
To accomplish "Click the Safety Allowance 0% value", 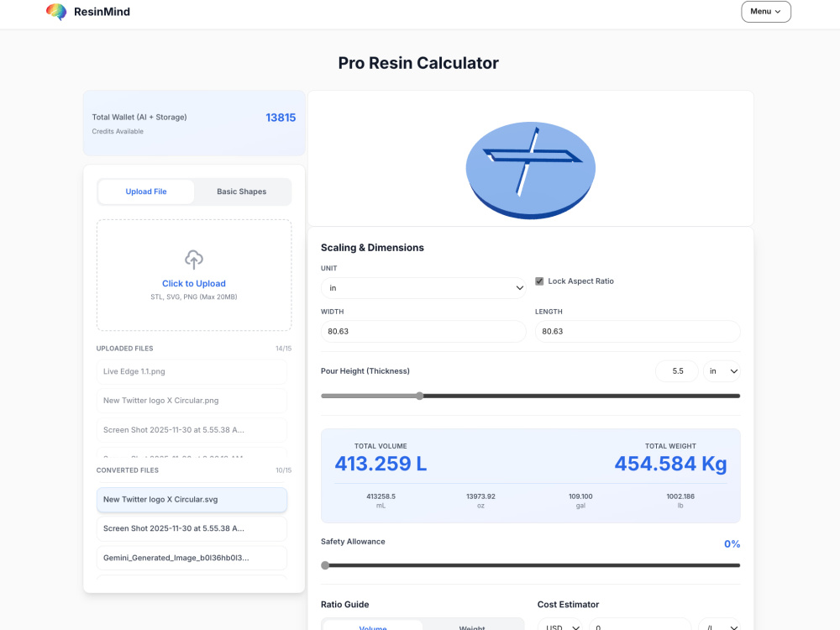I will click(732, 544).
